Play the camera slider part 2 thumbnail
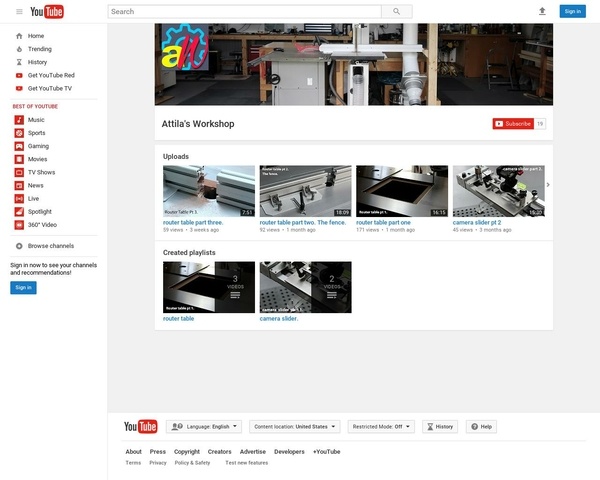The height and width of the screenshot is (480, 600). tap(499, 191)
